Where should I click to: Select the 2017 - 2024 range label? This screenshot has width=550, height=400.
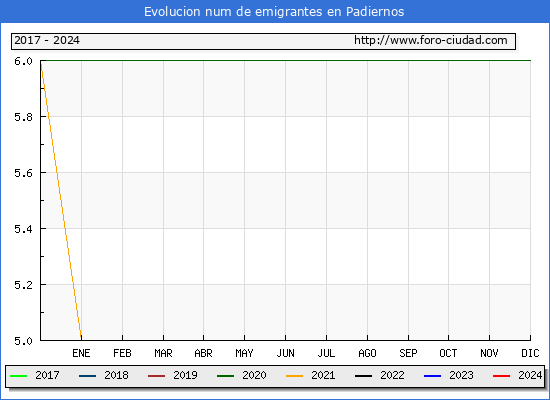coord(47,40)
